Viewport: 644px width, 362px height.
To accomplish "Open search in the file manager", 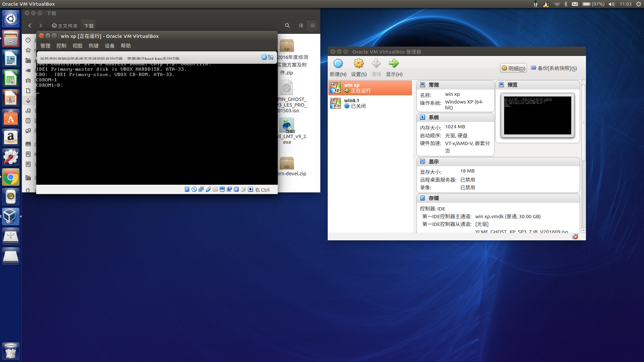I will point(287,25).
